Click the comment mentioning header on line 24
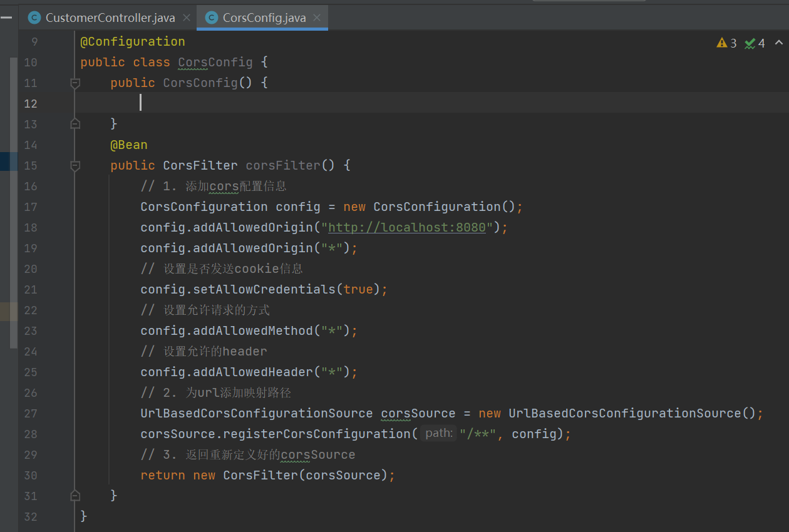Image resolution: width=789 pixels, height=532 pixels. [x=204, y=352]
